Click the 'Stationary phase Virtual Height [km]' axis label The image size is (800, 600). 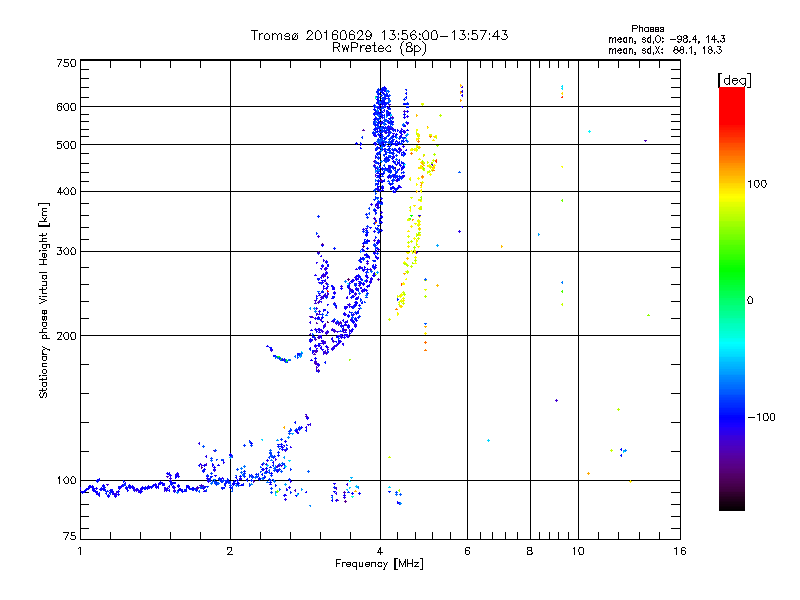pos(44,301)
